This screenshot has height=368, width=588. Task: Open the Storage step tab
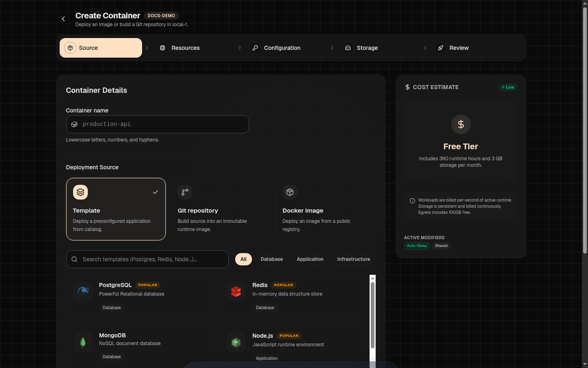pos(379,48)
